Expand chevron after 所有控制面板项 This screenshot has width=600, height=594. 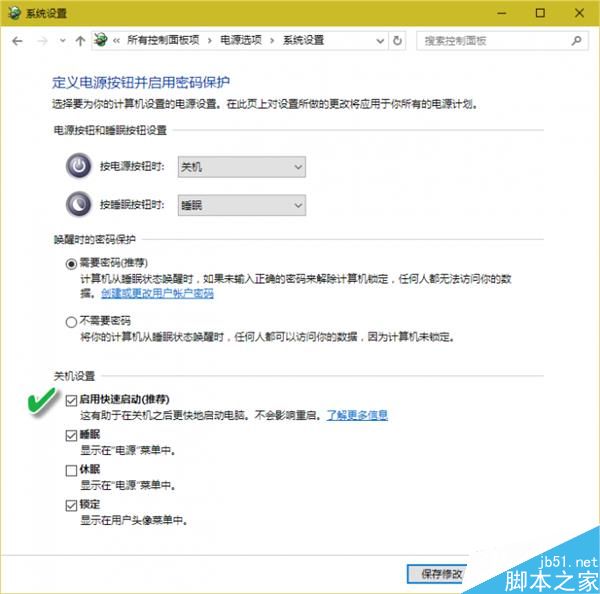pyautogui.click(x=210, y=41)
